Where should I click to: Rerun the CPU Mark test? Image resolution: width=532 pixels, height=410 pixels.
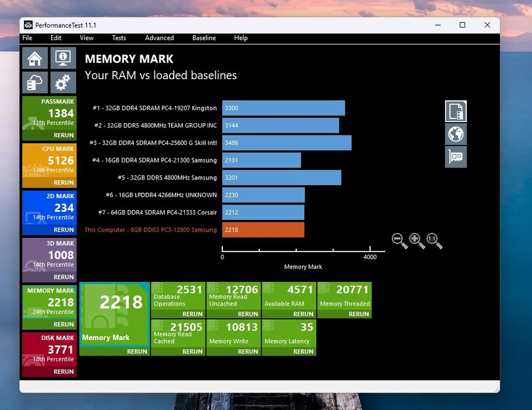tap(63, 182)
